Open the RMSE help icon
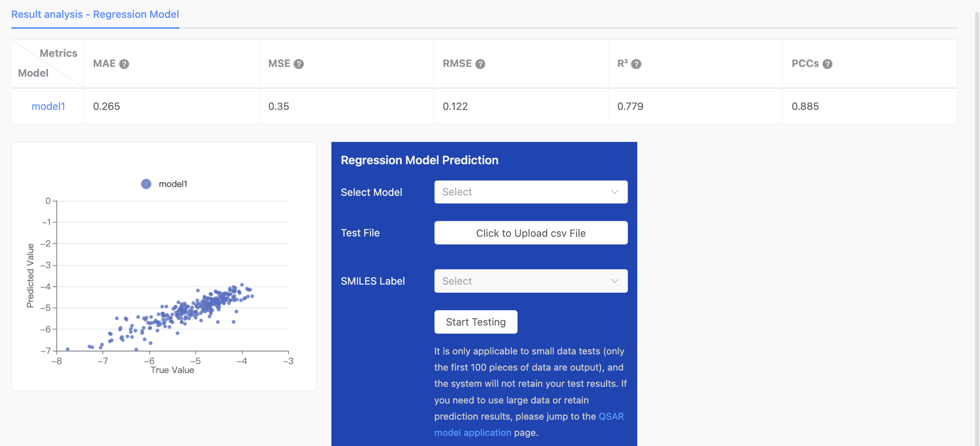Screen dimensions: 980x446 pos(481,64)
